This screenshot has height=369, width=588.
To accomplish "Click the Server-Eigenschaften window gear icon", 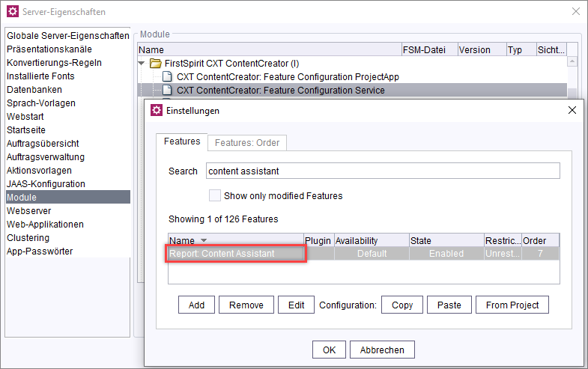I will (x=13, y=12).
